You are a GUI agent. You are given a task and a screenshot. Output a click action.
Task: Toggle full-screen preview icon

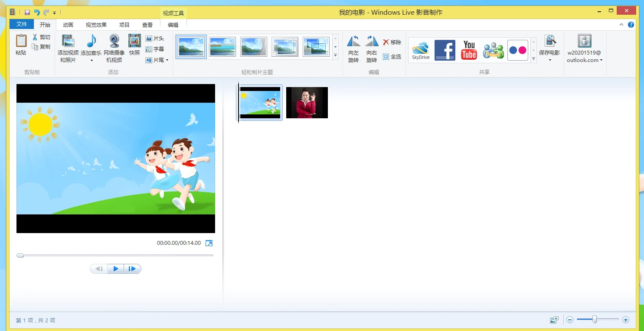[x=209, y=243]
